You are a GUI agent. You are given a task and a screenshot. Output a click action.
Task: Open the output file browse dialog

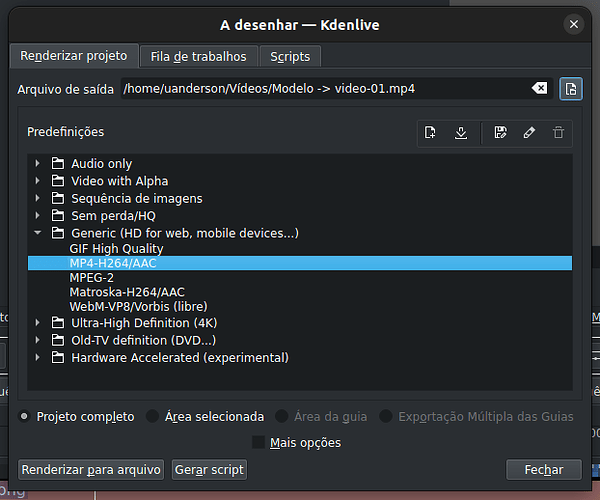tap(571, 89)
